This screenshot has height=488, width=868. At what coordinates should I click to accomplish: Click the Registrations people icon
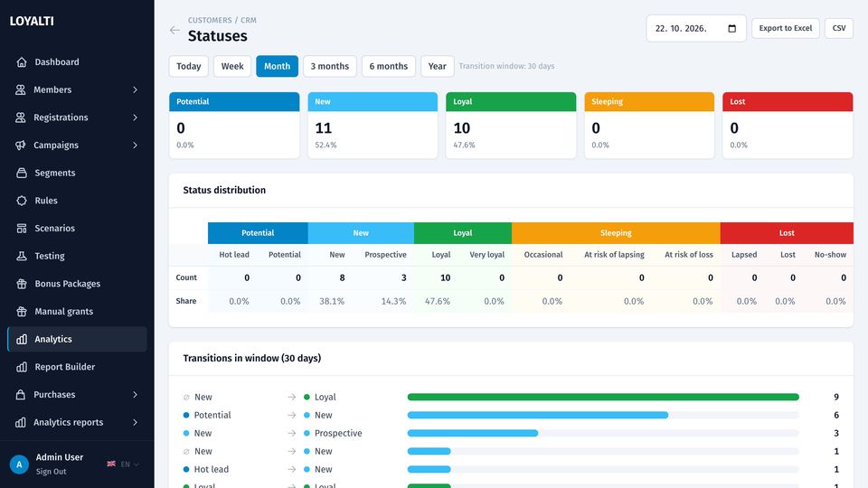(21, 117)
